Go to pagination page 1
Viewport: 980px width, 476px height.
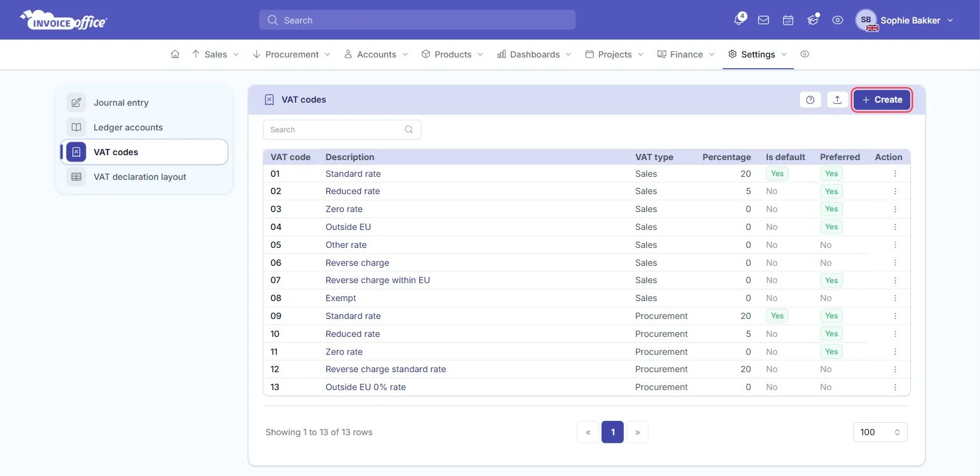coord(613,432)
